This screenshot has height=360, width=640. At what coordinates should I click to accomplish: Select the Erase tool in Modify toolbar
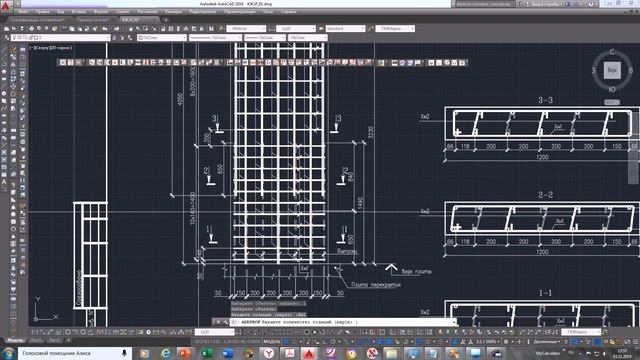point(13,50)
